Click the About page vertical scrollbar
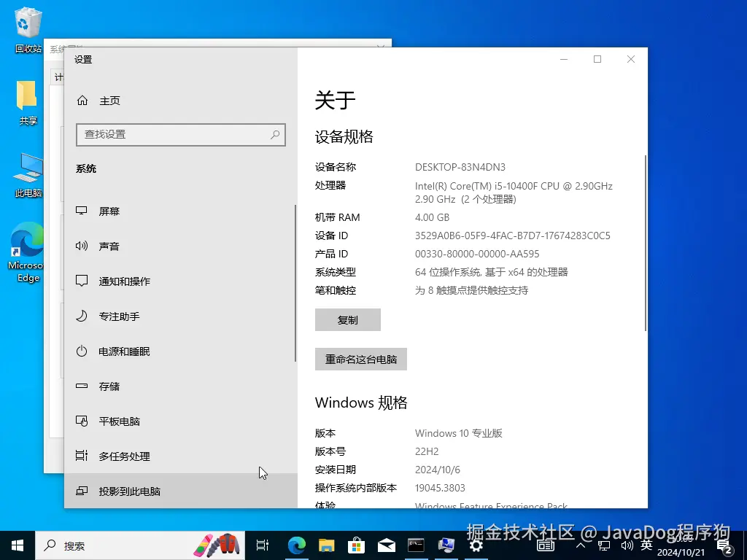 [646, 243]
